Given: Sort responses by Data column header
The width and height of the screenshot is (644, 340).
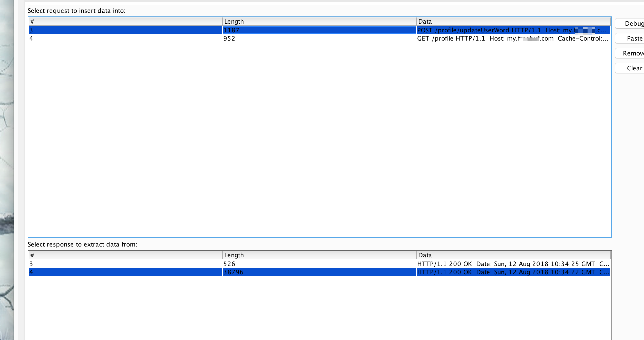Looking at the screenshot, I should (x=513, y=255).
